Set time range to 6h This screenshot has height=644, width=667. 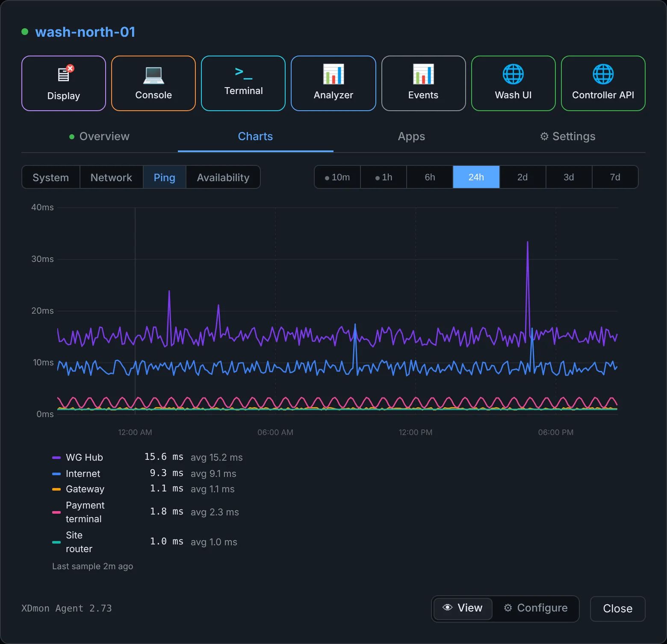[x=430, y=177]
